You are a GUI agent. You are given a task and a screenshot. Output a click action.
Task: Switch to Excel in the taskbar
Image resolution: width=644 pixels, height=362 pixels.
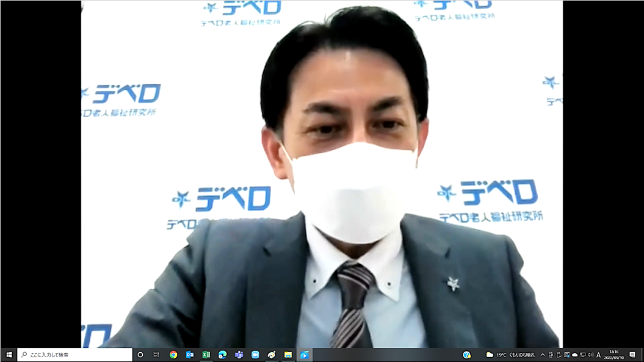tap(206, 355)
